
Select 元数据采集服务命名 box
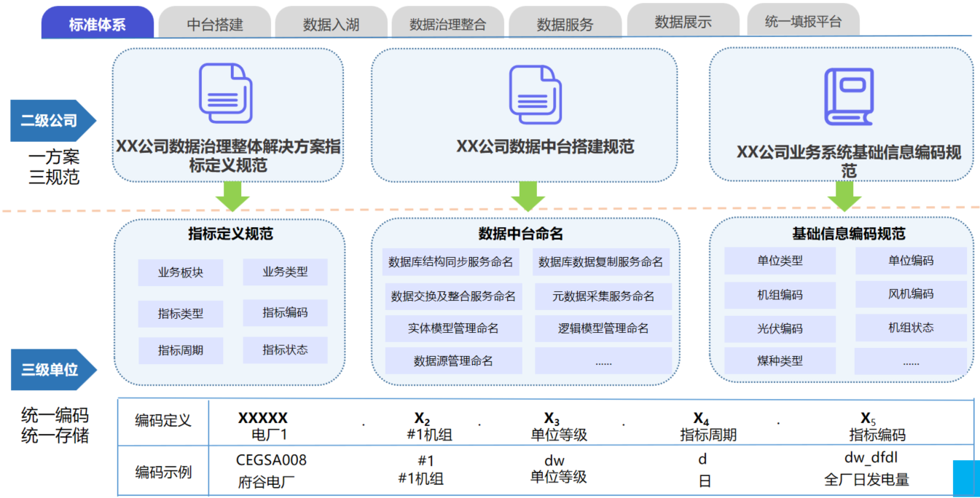click(x=603, y=296)
